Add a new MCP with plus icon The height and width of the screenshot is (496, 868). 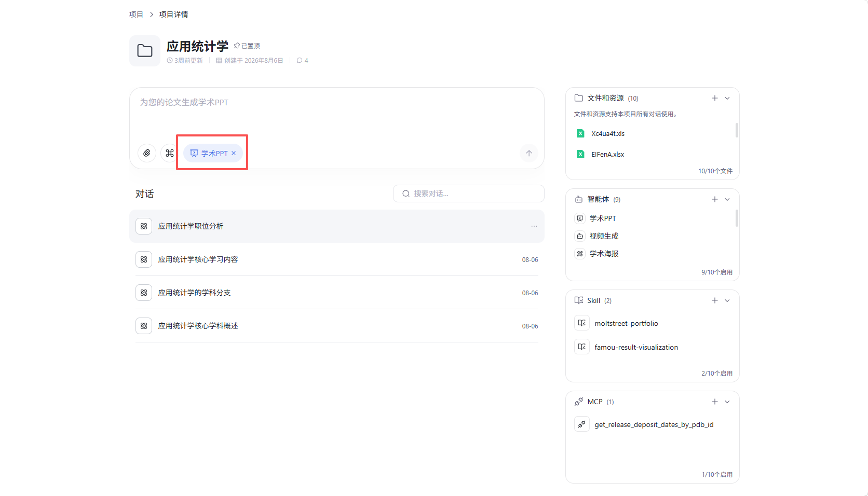(x=715, y=402)
